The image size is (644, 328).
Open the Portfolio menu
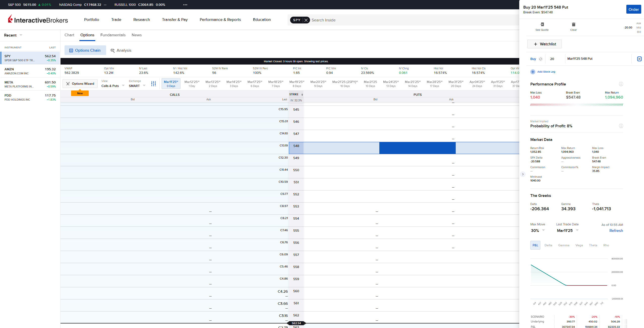pyautogui.click(x=91, y=20)
